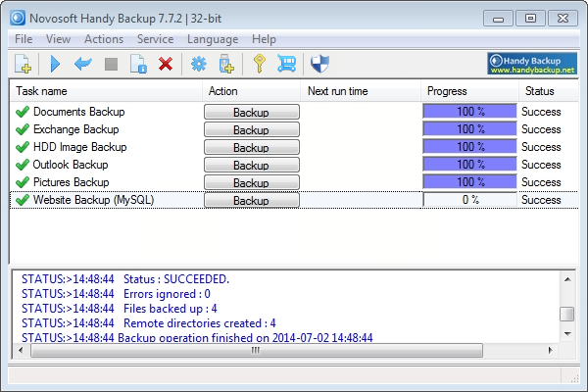Image resolution: width=588 pixels, height=392 pixels.
Task: Open the View menu
Action: [x=58, y=39]
